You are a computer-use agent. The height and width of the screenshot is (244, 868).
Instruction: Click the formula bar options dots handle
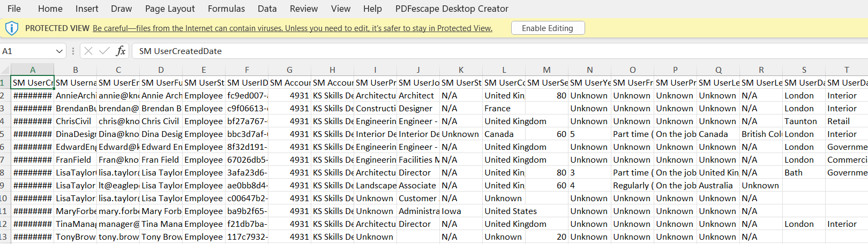(73, 51)
